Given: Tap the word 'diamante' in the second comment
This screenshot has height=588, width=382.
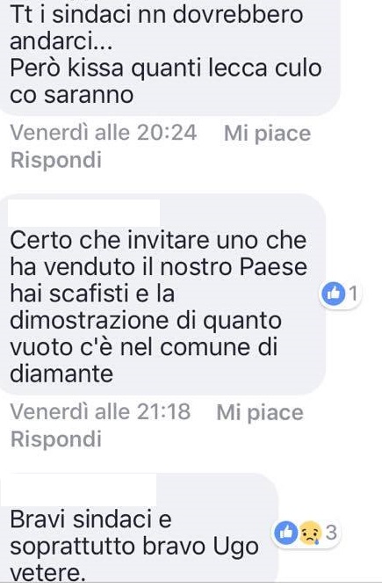Looking at the screenshot, I should 61,374.
